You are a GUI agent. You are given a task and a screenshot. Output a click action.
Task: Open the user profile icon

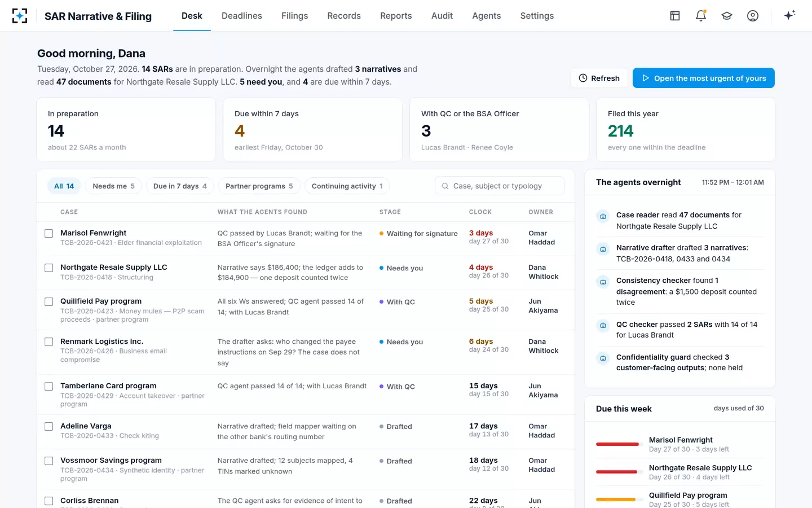click(753, 16)
